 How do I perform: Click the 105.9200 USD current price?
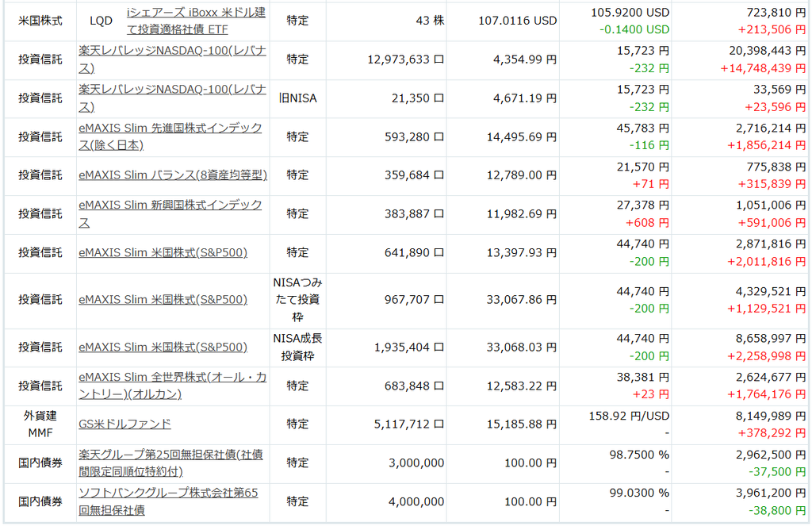[630, 13]
